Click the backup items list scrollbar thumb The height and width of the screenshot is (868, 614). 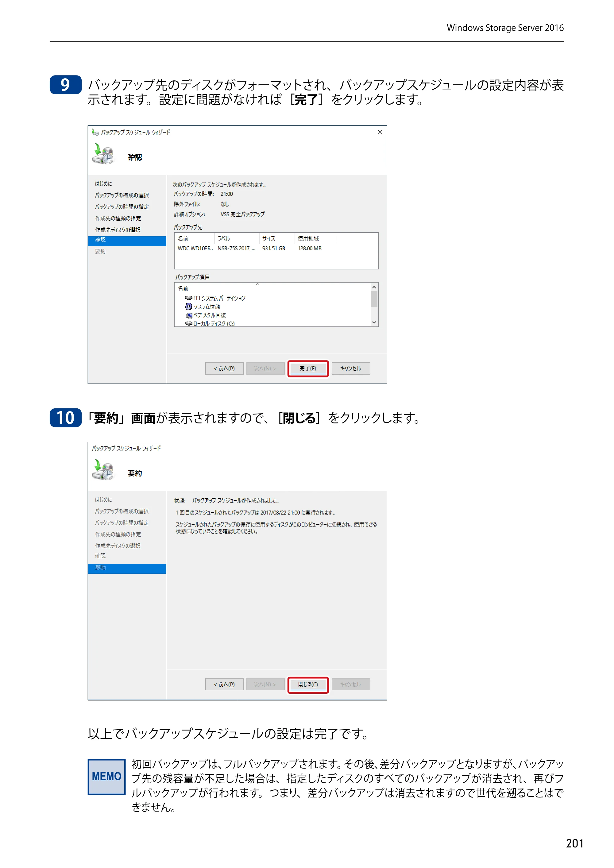tap(374, 299)
